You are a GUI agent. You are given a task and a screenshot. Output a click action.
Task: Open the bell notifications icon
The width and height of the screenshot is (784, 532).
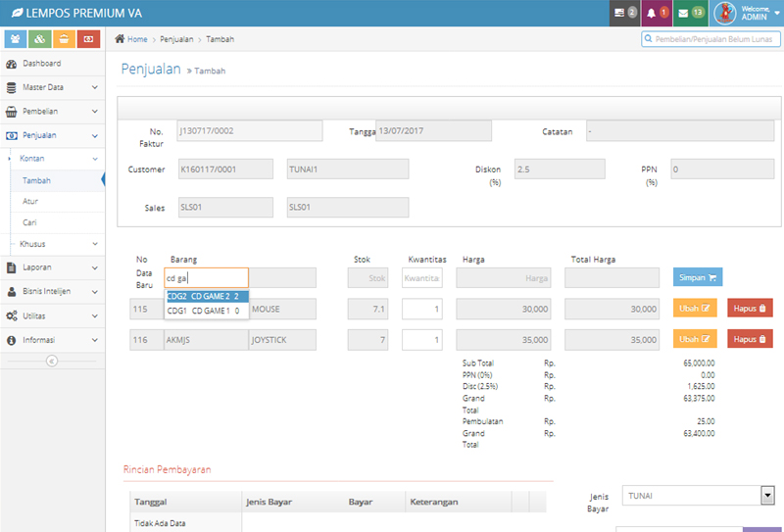click(x=657, y=13)
